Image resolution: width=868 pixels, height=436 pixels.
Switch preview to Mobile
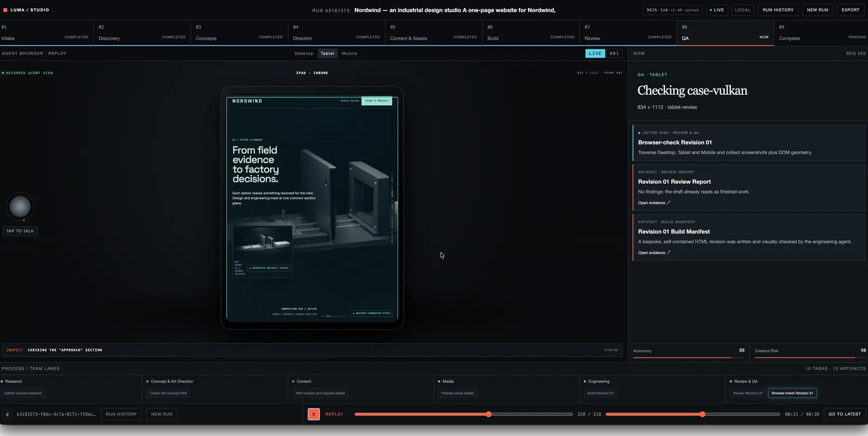(349, 54)
